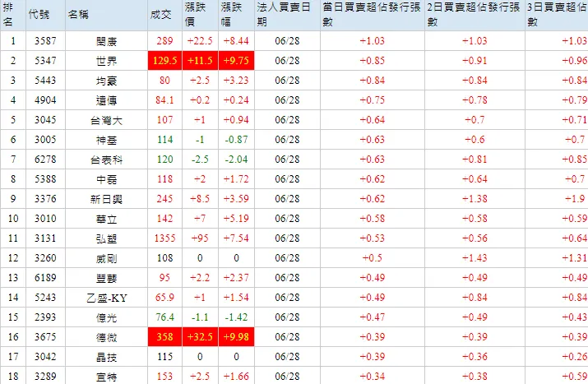Select stock code 3010

click(x=45, y=219)
